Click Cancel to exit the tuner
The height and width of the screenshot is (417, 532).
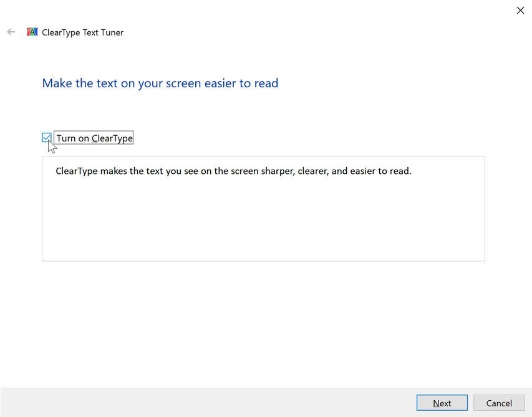[499, 403]
